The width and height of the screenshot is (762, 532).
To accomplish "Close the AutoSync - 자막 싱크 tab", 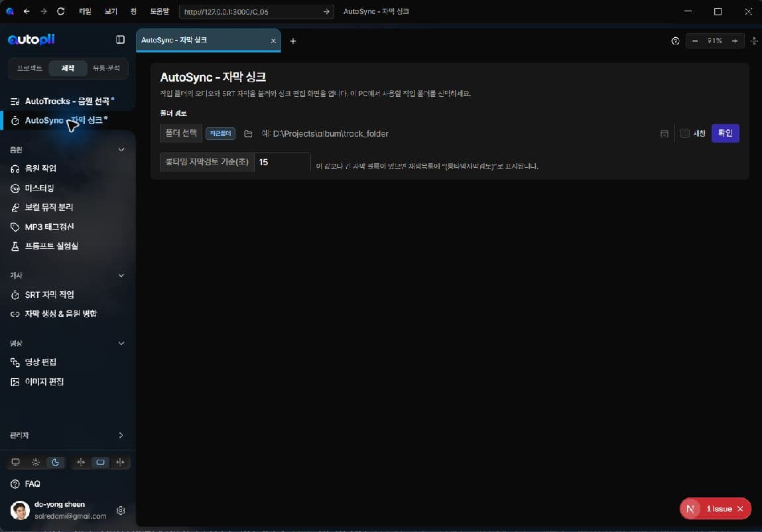I will [x=273, y=41].
